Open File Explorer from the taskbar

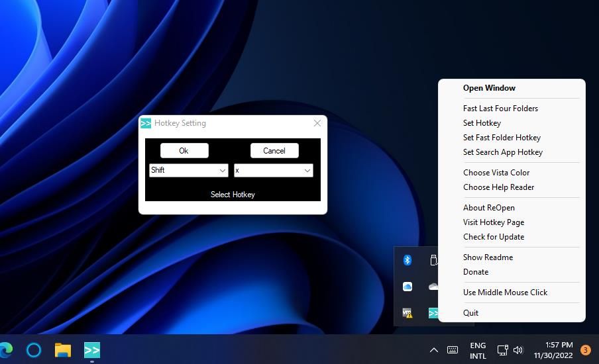tap(63, 349)
